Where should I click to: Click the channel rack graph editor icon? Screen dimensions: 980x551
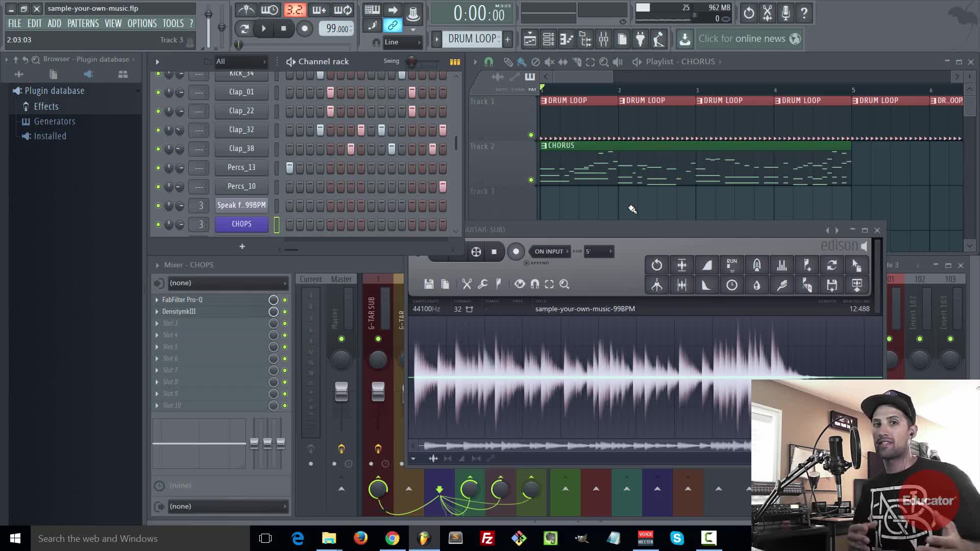(x=454, y=62)
